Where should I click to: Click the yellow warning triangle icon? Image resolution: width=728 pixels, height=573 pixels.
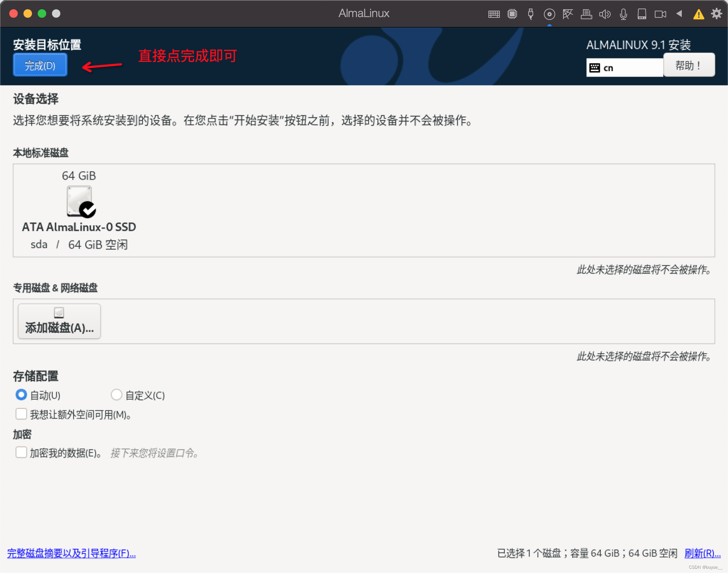698,14
